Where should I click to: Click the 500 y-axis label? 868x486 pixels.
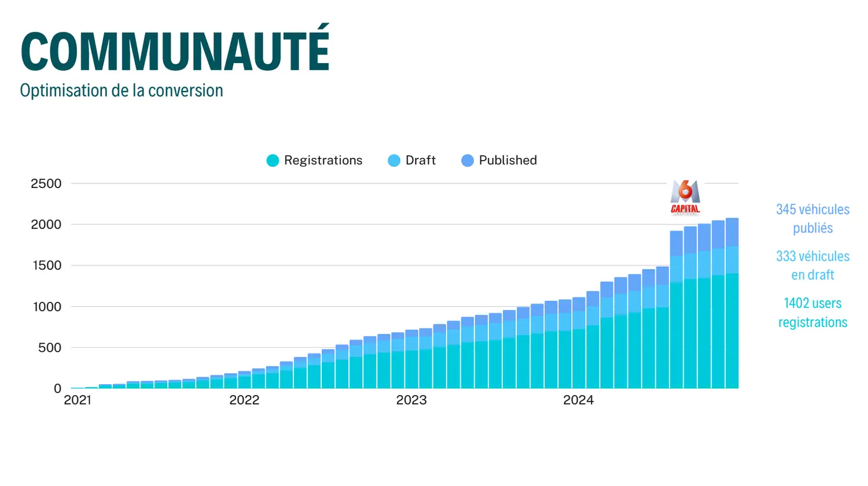coord(50,348)
